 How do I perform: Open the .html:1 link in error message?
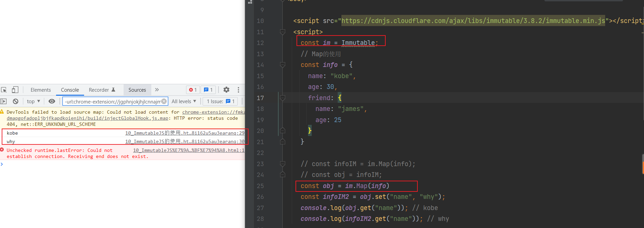188,150
